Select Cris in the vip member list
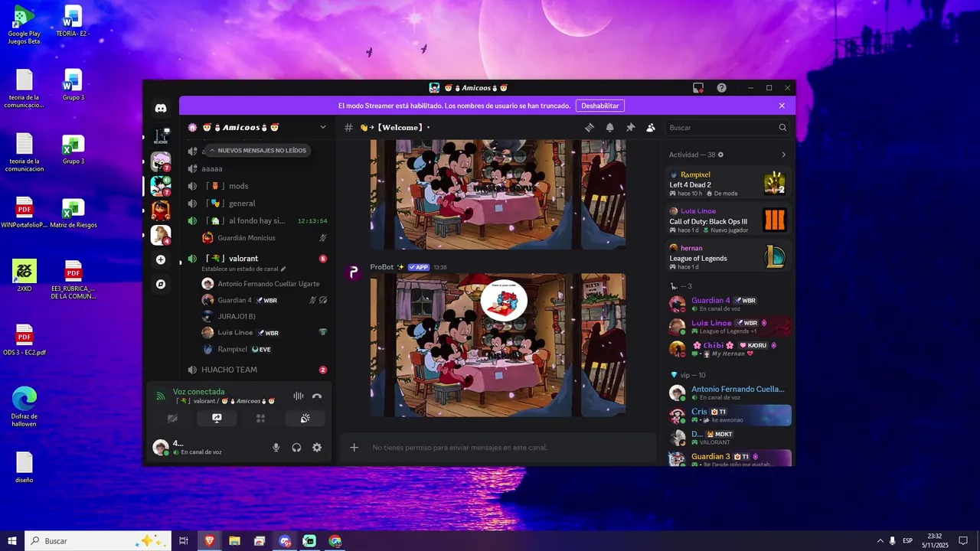980x551 pixels. click(x=727, y=416)
